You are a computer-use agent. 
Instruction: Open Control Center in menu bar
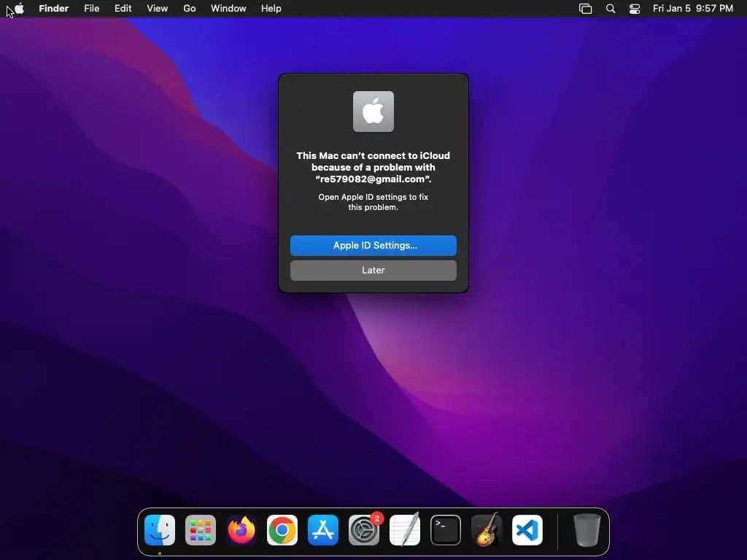pyautogui.click(x=635, y=9)
